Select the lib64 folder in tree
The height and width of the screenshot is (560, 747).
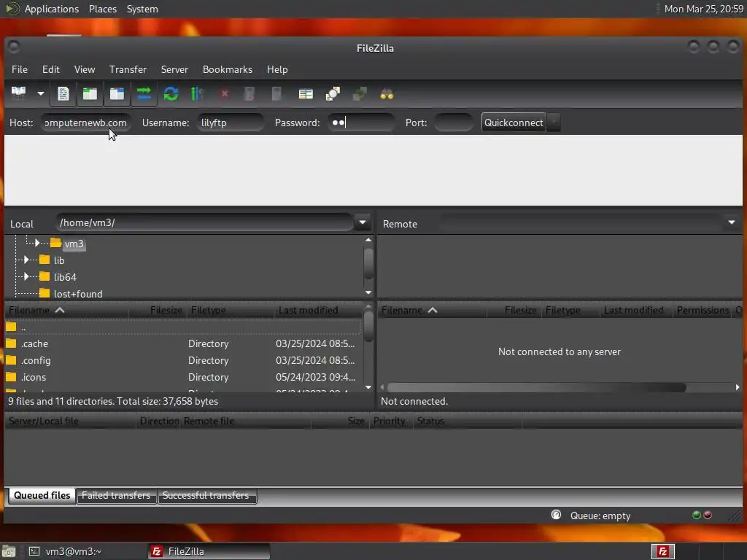[x=65, y=277]
